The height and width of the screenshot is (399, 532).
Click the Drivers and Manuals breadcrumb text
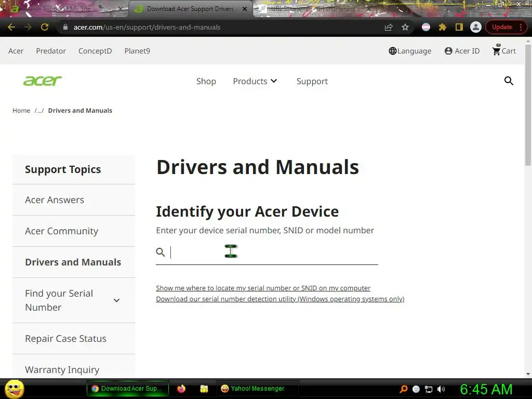click(x=80, y=111)
